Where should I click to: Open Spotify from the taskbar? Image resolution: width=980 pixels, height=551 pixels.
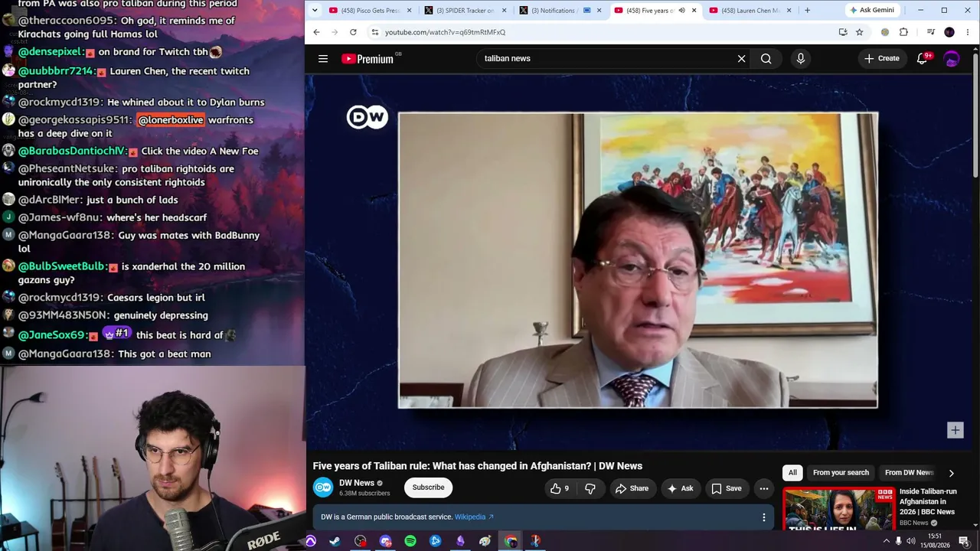[410, 541]
